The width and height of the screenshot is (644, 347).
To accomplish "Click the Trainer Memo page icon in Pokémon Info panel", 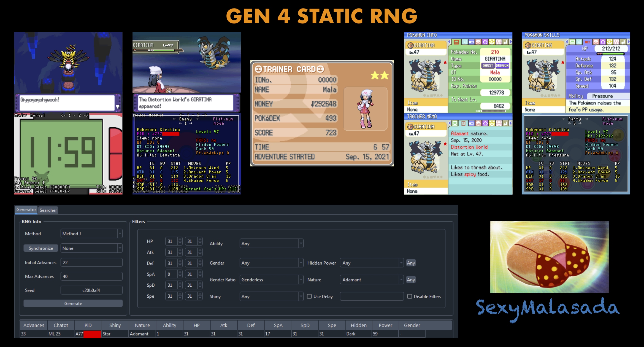I will click(465, 42).
